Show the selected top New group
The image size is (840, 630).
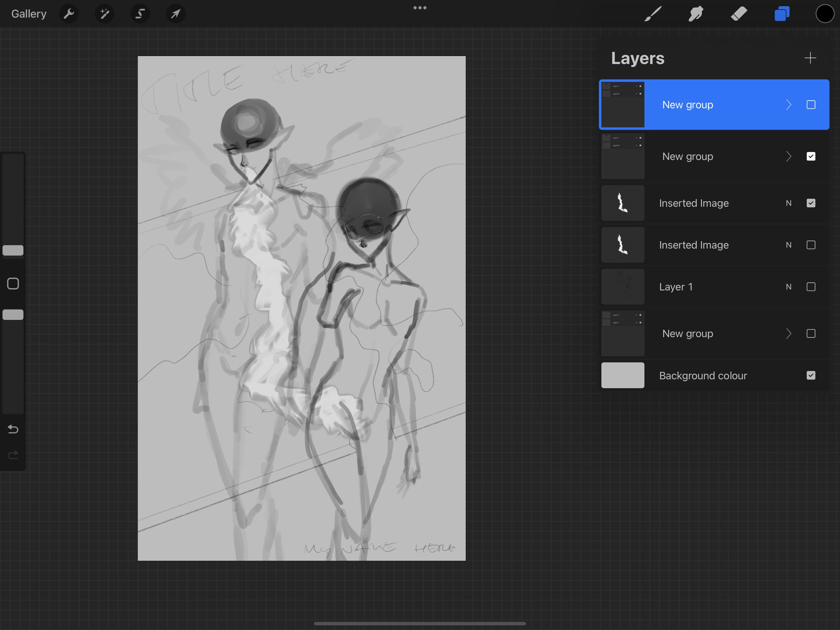811,105
